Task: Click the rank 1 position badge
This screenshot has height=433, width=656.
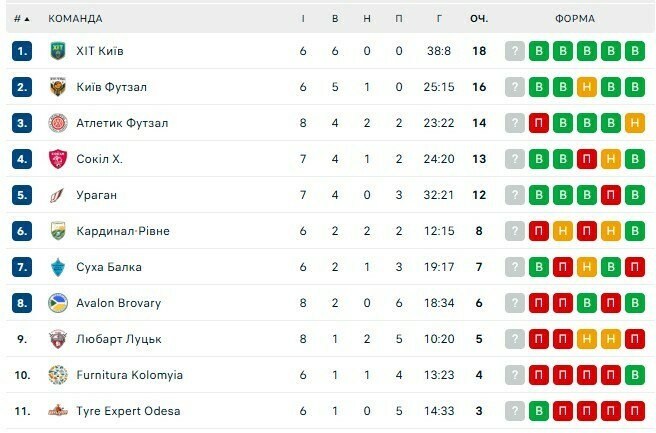Action: pos(23,51)
